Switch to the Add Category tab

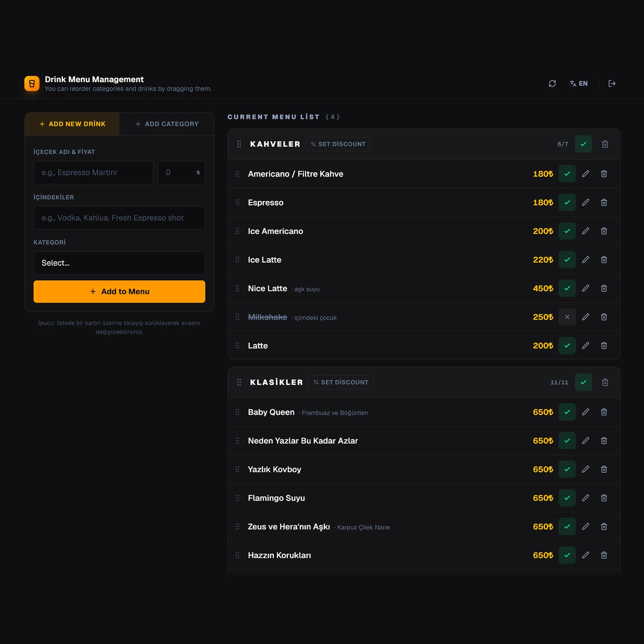click(x=167, y=124)
